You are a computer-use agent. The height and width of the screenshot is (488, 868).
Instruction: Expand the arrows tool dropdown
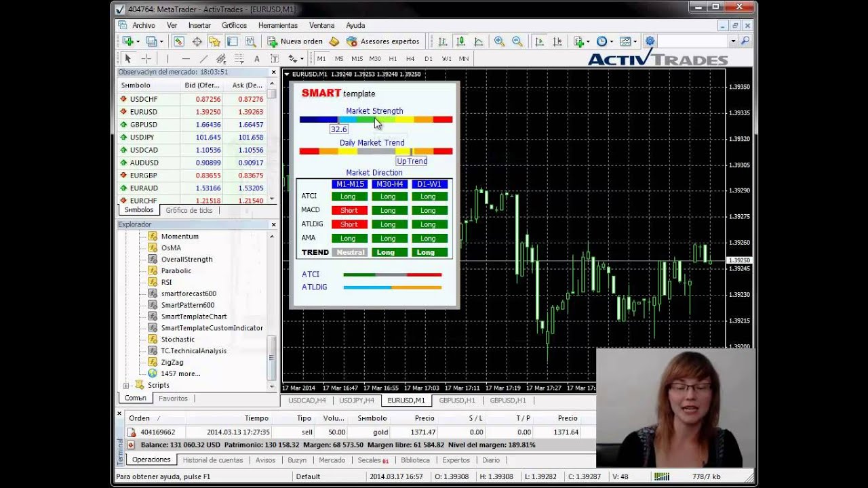(302, 59)
